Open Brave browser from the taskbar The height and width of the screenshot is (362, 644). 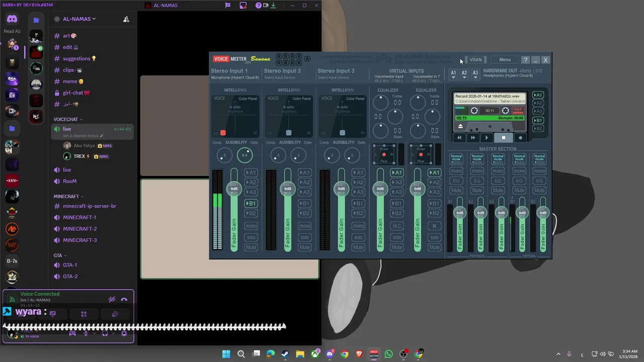point(359,354)
